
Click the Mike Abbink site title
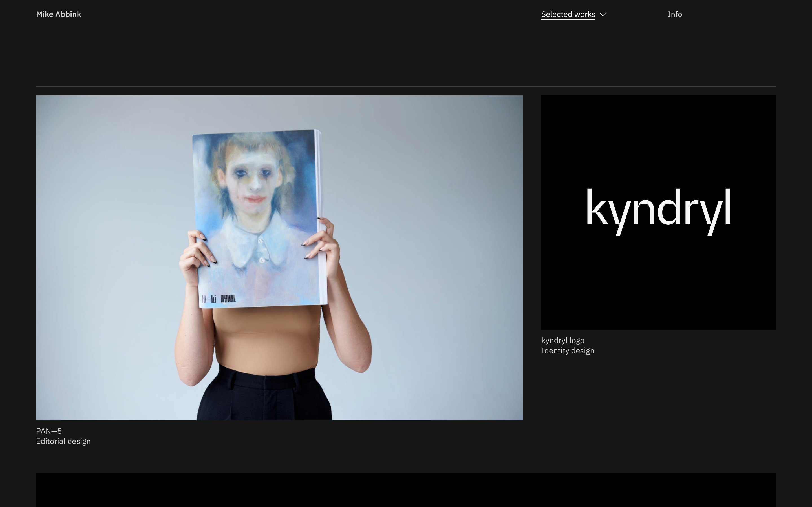click(x=58, y=14)
